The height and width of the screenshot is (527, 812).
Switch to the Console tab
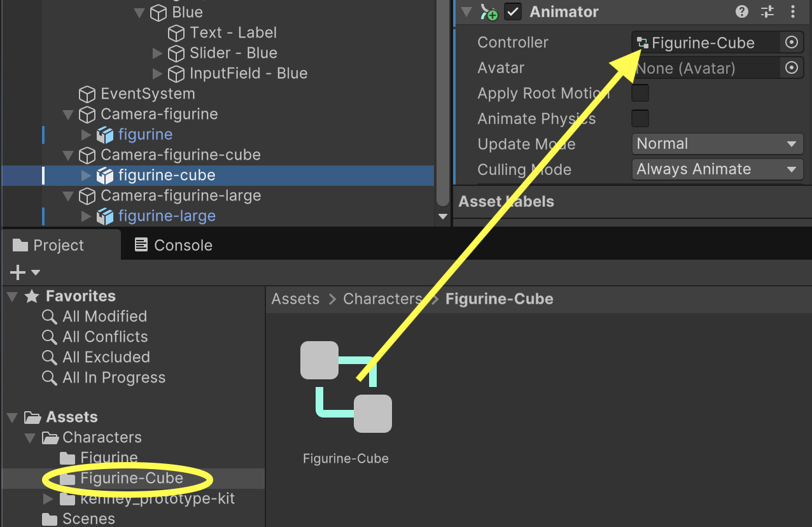(x=174, y=245)
